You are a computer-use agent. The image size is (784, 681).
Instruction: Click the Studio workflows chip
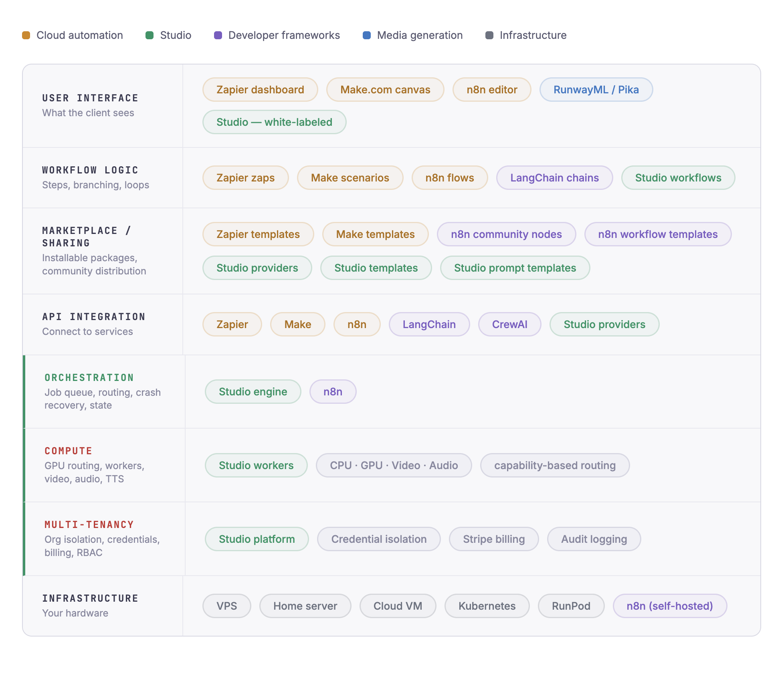[678, 177]
